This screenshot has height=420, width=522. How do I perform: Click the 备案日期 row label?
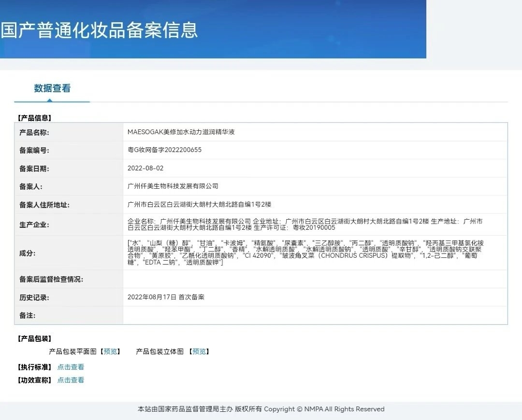[34, 169]
